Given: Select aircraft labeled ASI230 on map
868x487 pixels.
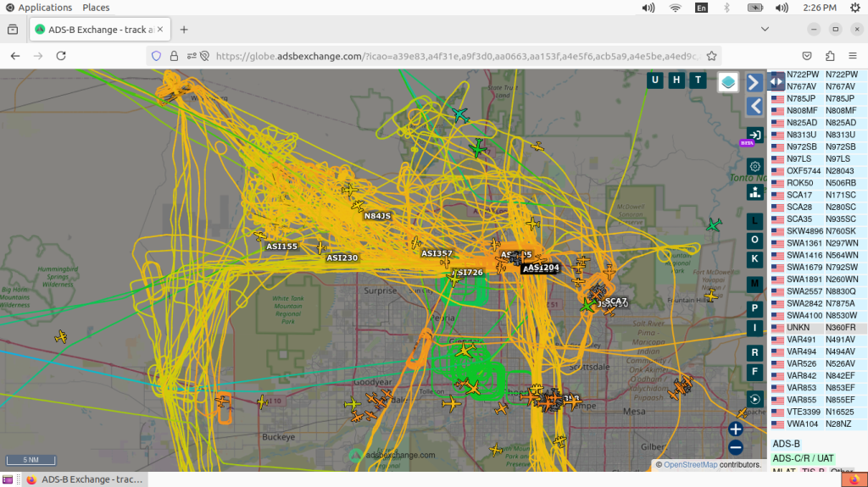Looking at the screenshot, I should tap(321, 247).
